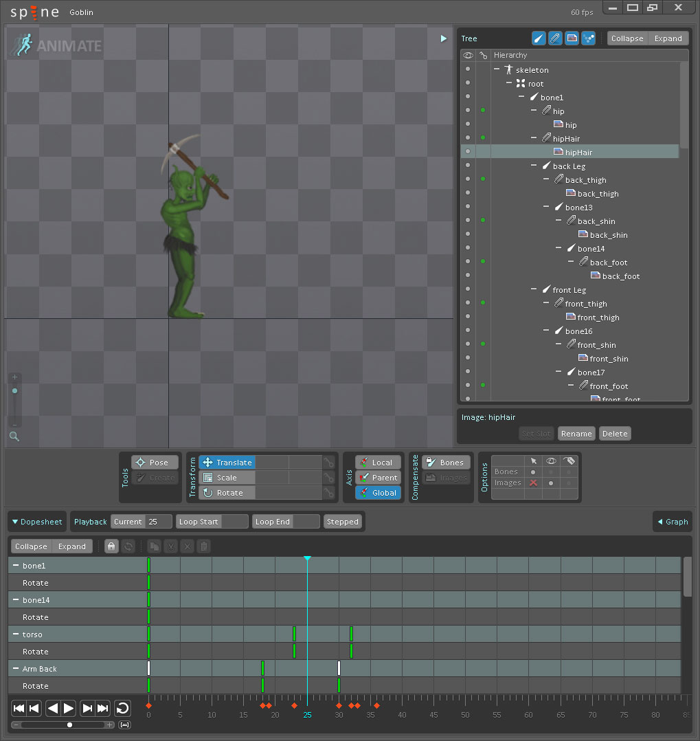Click the Rename button for hipHair
Viewport: 700px width, 741px height.
[576, 434]
